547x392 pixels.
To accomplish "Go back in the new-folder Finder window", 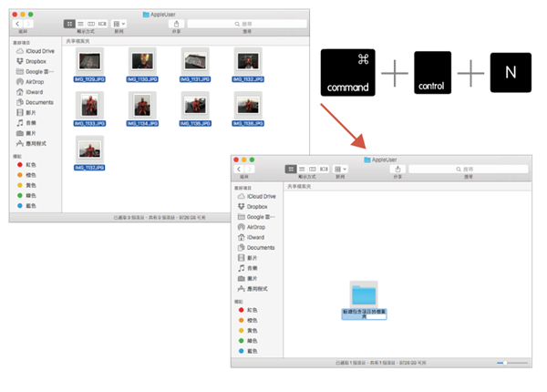I will tap(239, 170).
